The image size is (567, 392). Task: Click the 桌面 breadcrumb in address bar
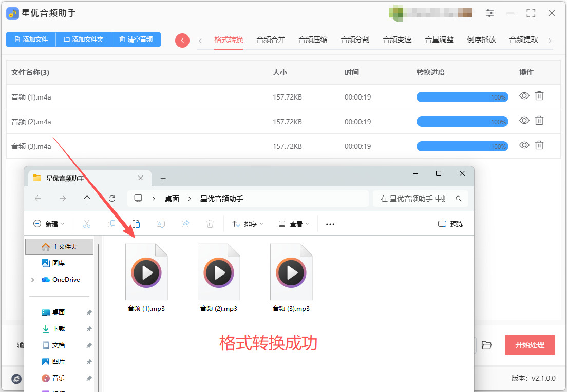coord(172,199)
